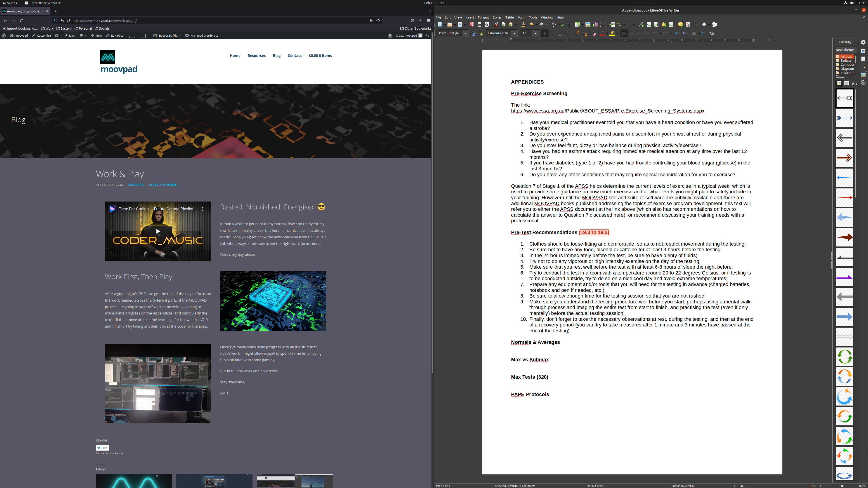
Task: Open sidebar settings gear in Writer
Action: [863, 42]
